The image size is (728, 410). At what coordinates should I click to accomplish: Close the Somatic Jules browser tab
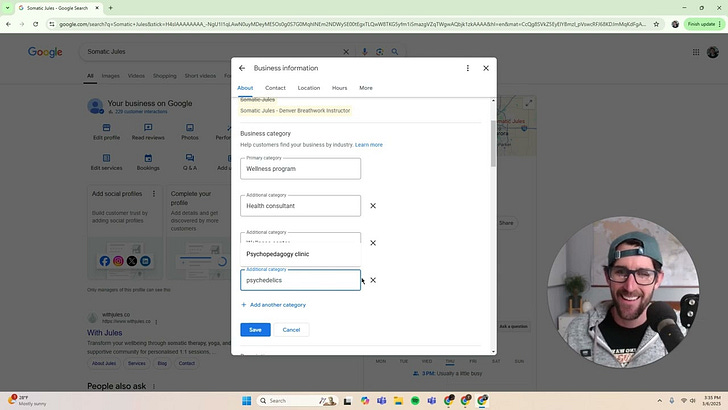point(97,8)
